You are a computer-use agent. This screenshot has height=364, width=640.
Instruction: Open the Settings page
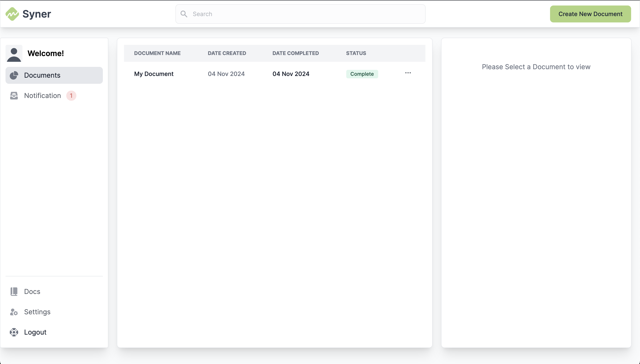[x=37, y=312]
